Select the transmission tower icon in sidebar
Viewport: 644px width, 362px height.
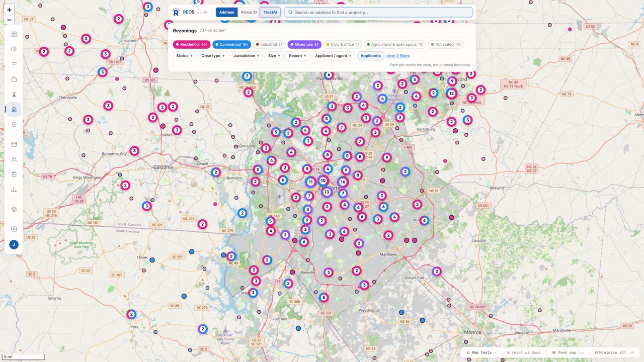14,95
